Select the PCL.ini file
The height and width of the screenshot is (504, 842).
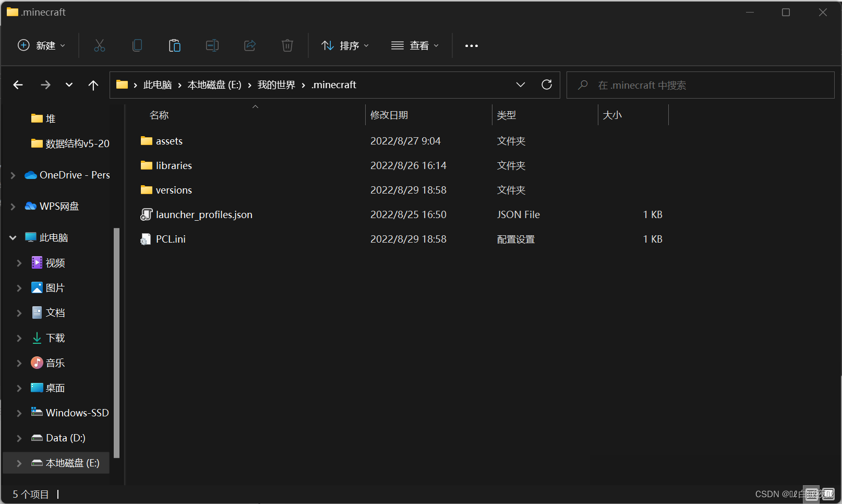(171, 239)
